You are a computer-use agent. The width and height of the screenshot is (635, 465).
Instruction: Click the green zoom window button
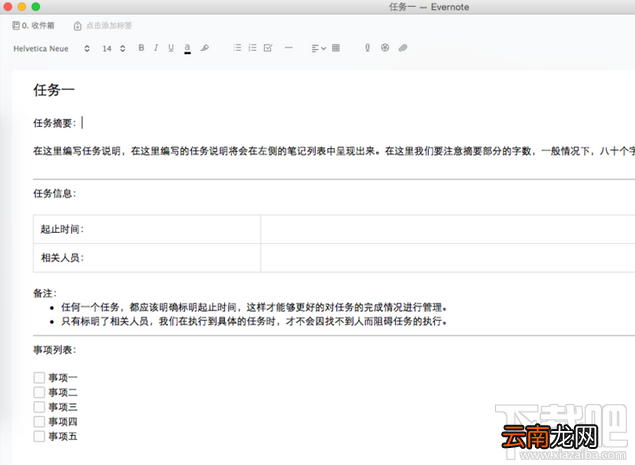pyautogui.click(x=36, y=6)
